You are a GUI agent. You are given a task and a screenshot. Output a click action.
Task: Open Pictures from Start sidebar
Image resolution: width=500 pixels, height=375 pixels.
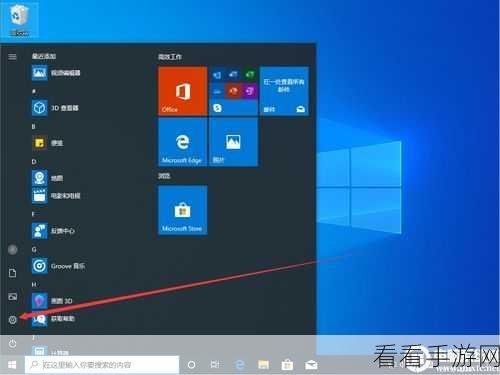click(12, 296)
